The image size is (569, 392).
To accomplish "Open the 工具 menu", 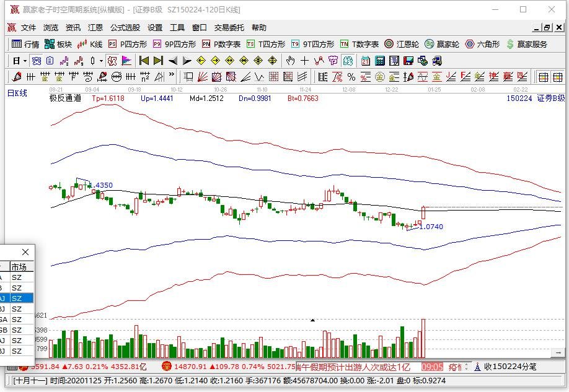I will 177,28.
